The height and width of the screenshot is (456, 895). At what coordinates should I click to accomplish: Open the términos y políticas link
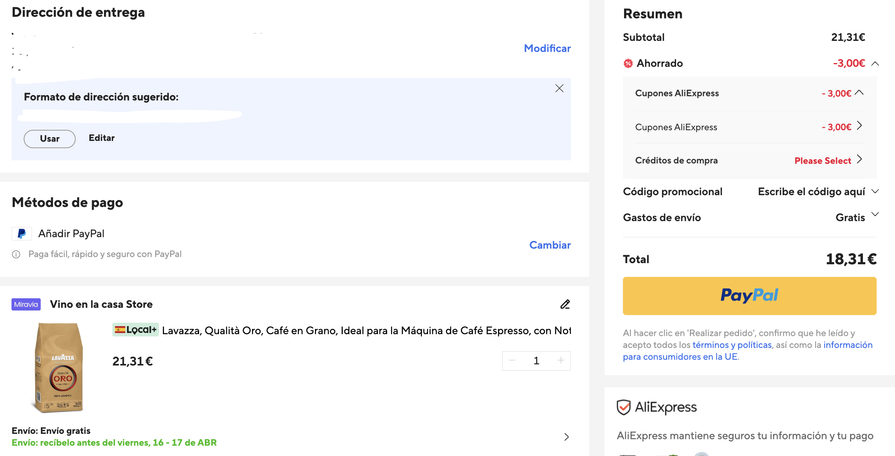click(x=732, y=345)
